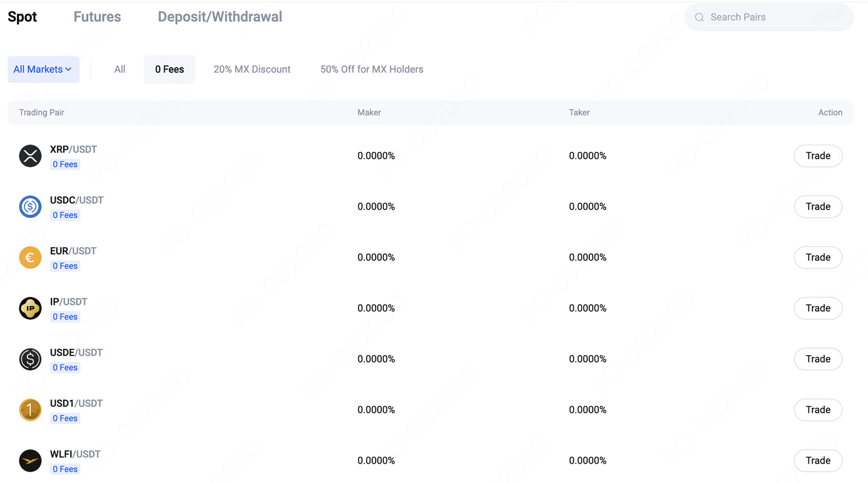The image size is (868, 484).
Task: Click the Trading Pair column header
Action: click(x=41, y=113)
